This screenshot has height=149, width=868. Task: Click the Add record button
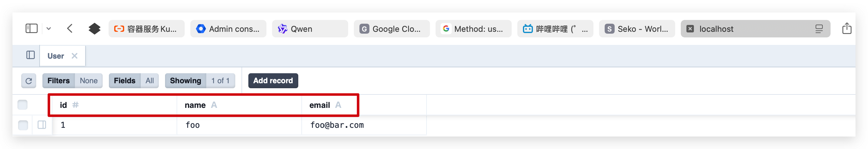click(273, 81)
